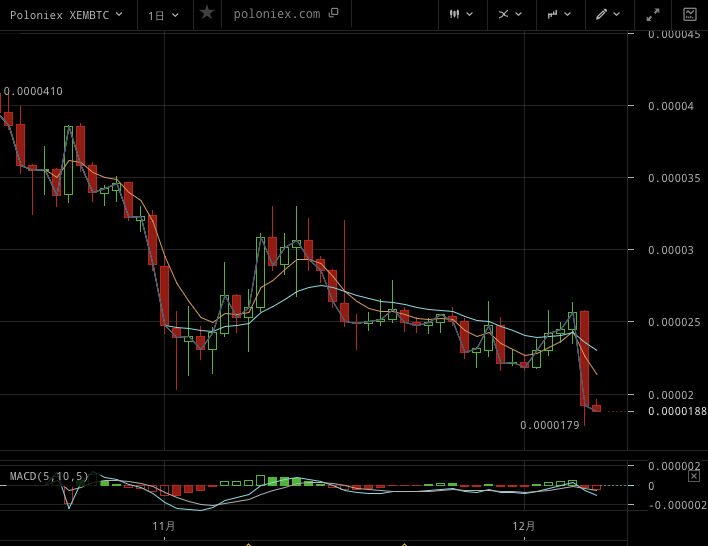Click the 0.00002 price axis label
Image resolution: width=708 pixels, height=546 pixels.
point(671,395)
